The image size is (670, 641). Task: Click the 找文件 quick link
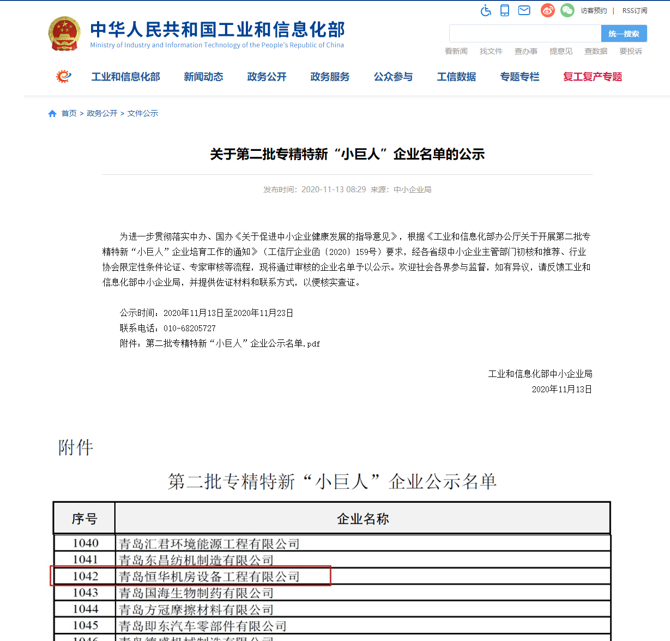click(491, 51)
